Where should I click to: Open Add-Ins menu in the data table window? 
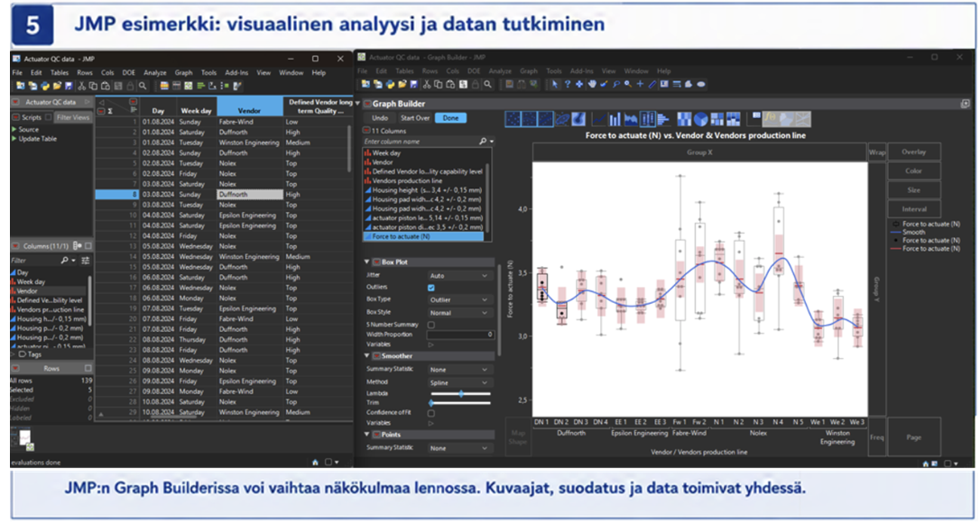click(236, 72)
